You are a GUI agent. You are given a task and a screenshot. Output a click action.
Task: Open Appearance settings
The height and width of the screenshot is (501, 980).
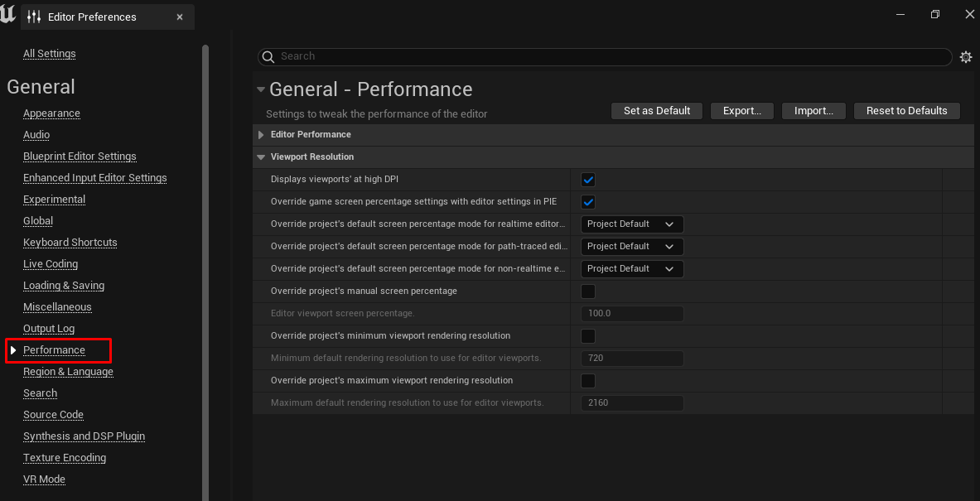(51, 113)
